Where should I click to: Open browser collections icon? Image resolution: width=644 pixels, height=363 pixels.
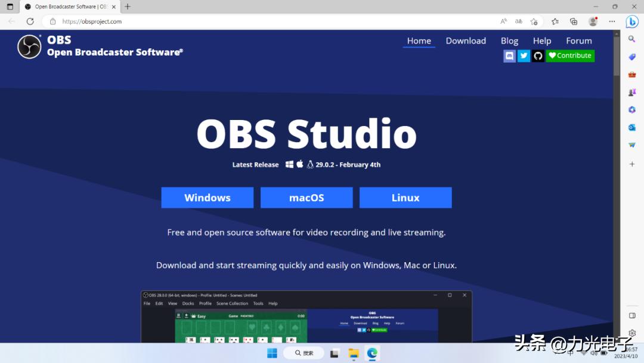click(x=574, y=21)
